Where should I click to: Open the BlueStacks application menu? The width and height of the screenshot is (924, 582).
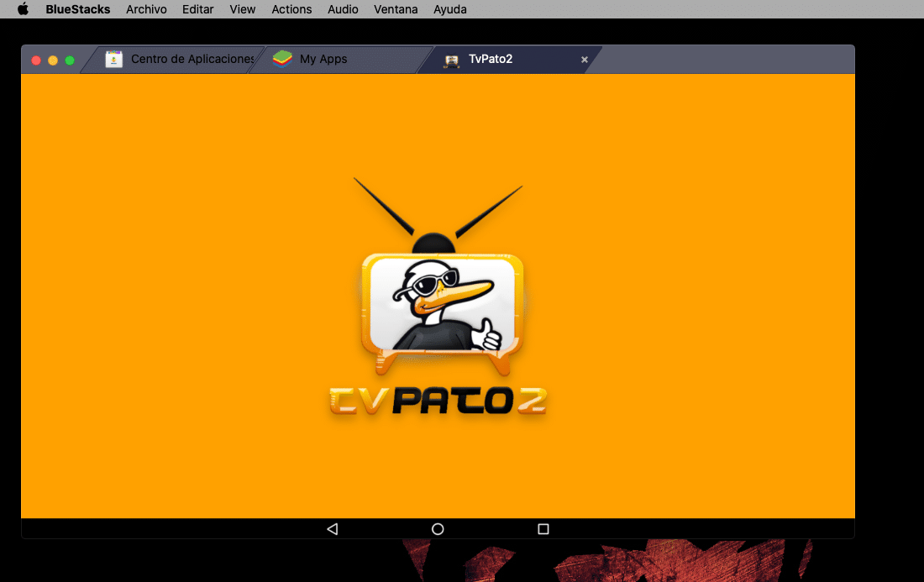(x=76, y=9)
